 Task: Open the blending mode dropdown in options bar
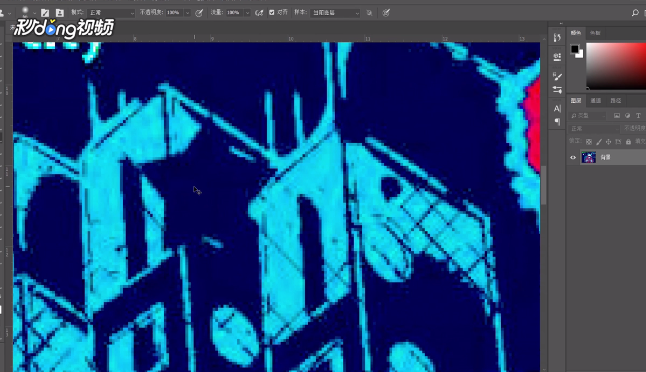pyautogui.click(x=111, y=13)
